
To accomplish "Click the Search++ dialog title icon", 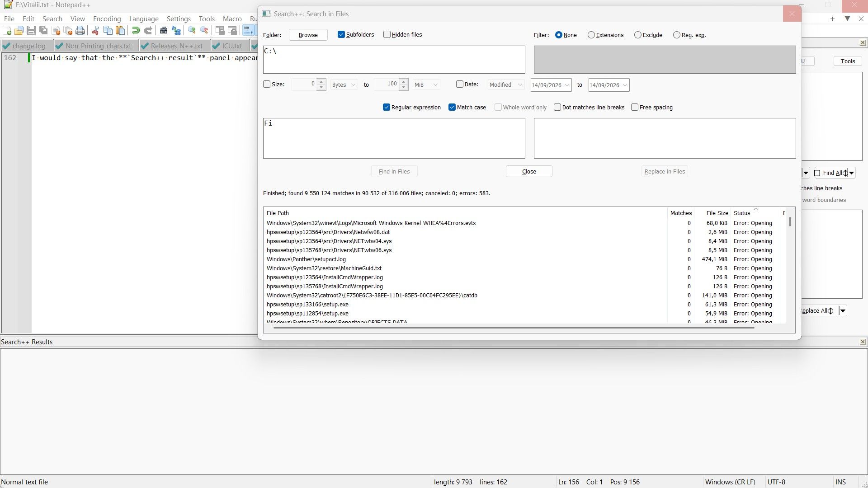I will point(266,14).
